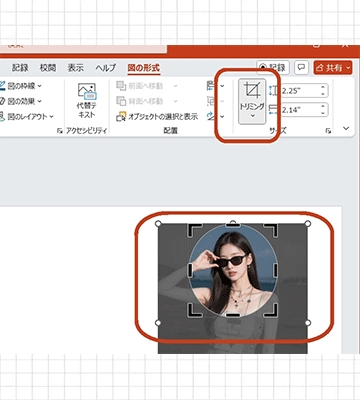
Task: Increase width with the 2.14" up arrow
Action: click(x=323, y=106)
